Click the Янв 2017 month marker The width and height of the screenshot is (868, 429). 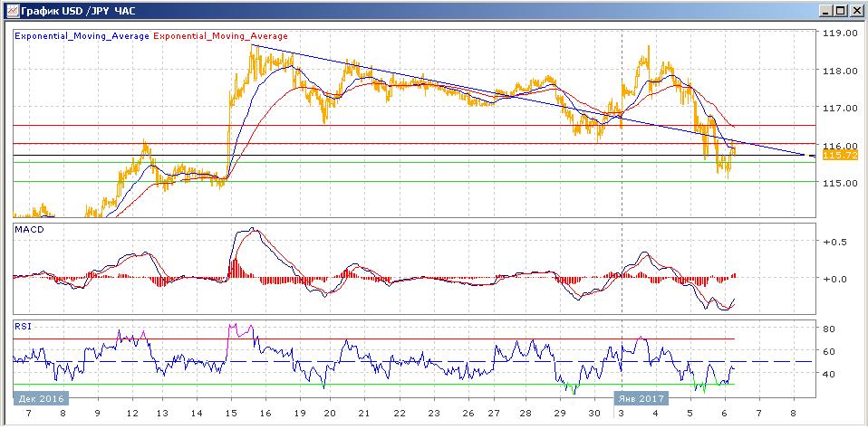pos(641,398)
